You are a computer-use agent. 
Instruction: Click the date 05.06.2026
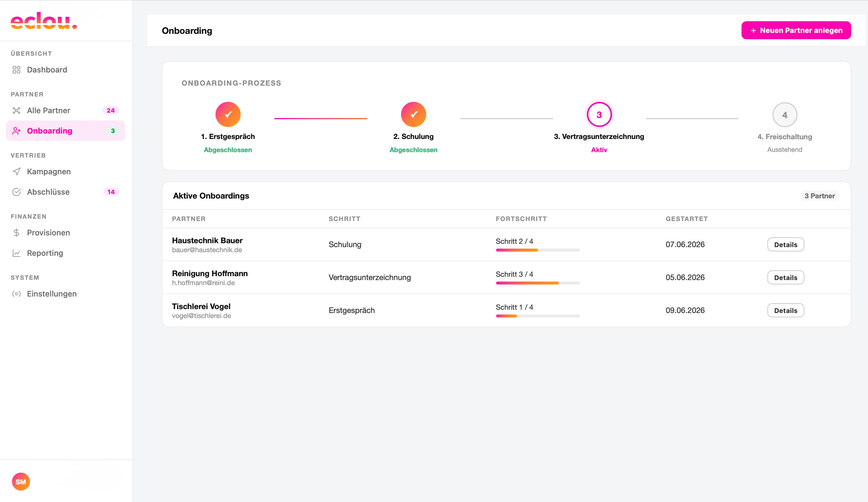(685, 278)
